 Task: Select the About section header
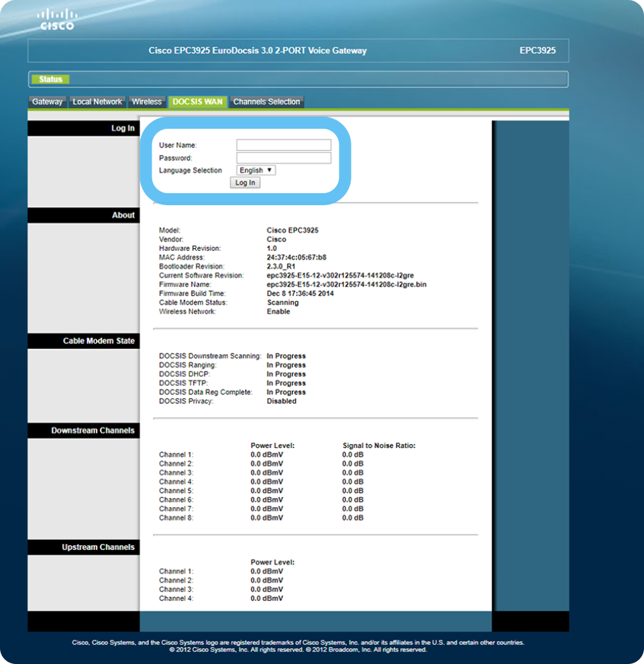coord(123,215)
